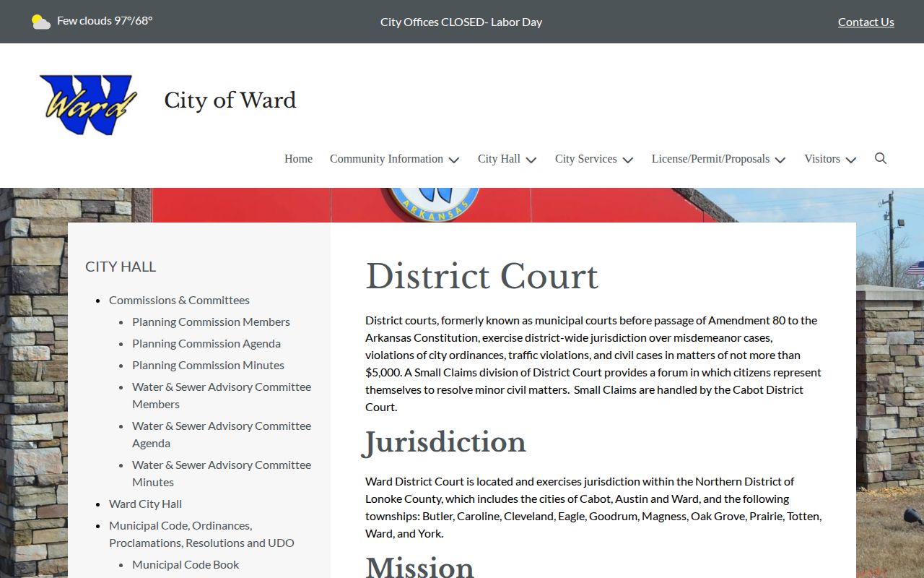This screenshot has height=578, width=924.
Task: Open the City of Ward title link
Action: (x=230, y=100)
